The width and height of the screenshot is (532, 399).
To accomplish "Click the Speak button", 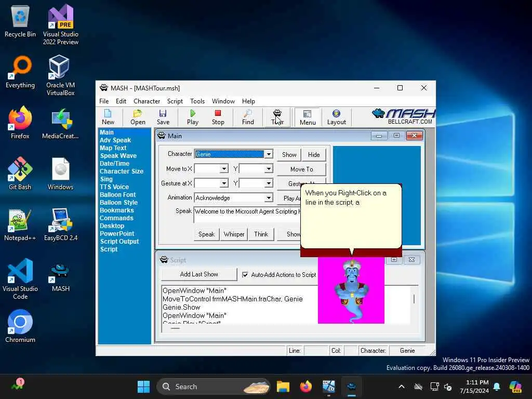I will 206,234.
